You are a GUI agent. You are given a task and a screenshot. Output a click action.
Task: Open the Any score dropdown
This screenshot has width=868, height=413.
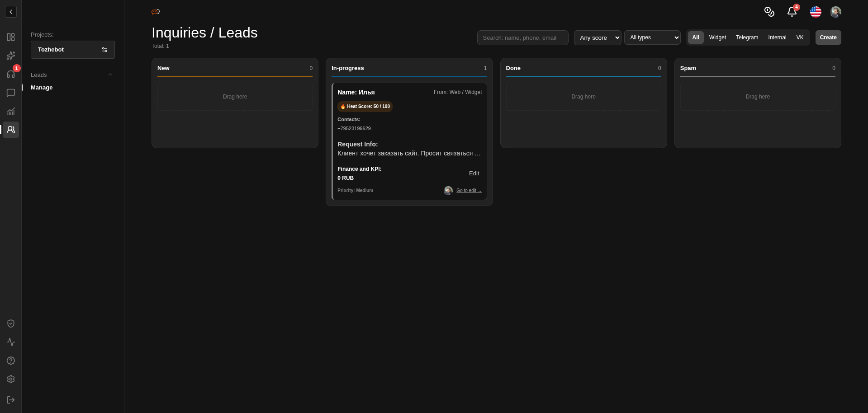598,38
